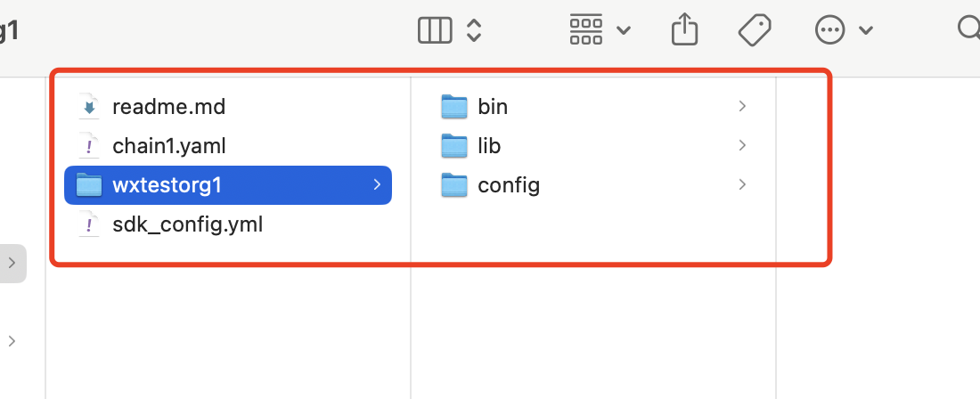The image size is (980, 399).
Task: Click the group-by grid icon
Action: (585, 29)
